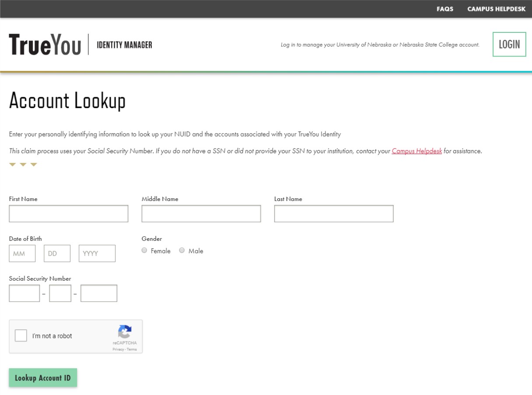Open the reCAPTCHA Privacy link
The height and width of the screenshot is (395, 532).
click(x=119, y=349)
